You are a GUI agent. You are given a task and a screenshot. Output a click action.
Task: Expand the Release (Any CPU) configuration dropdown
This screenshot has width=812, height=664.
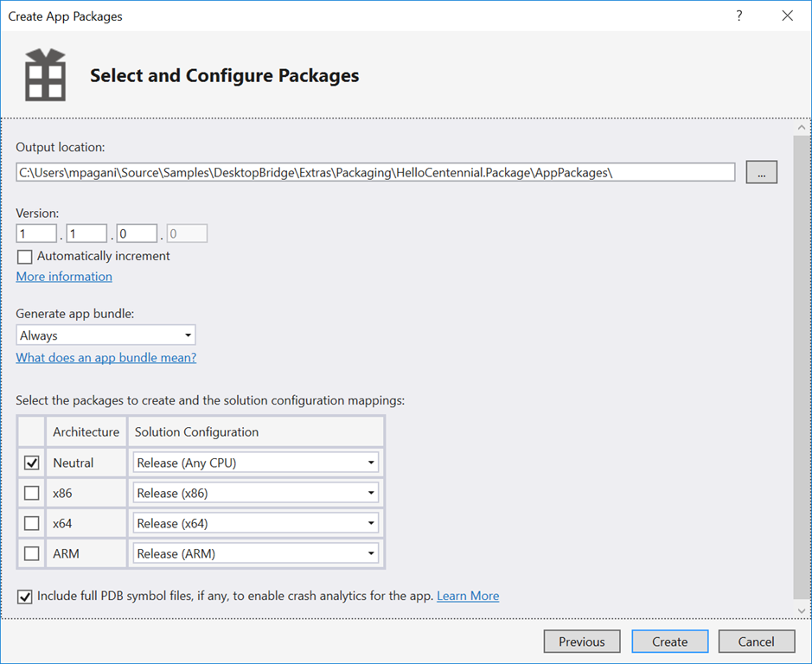(256, 463)
